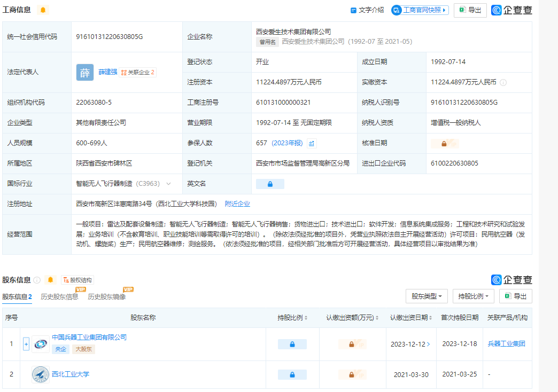558x392 pixels.
Task: Expand the 2023-12-12 date arrow
Action: coord(429,344)
